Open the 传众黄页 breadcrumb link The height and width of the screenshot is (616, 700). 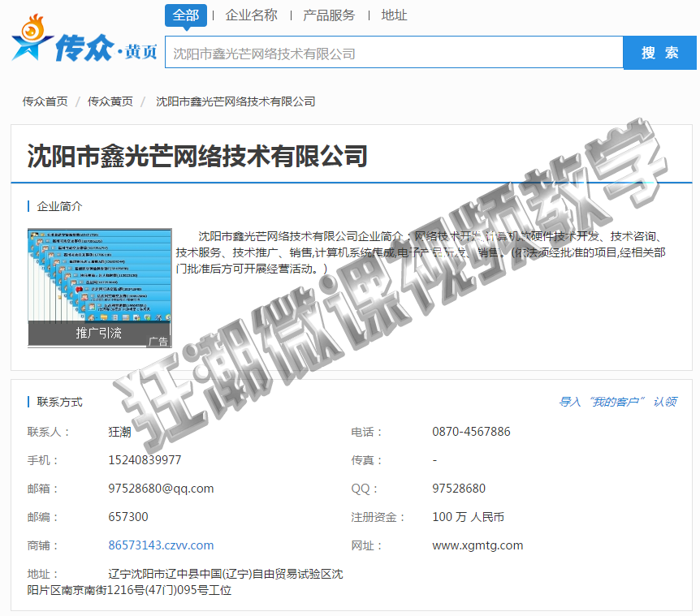[110, 101]
